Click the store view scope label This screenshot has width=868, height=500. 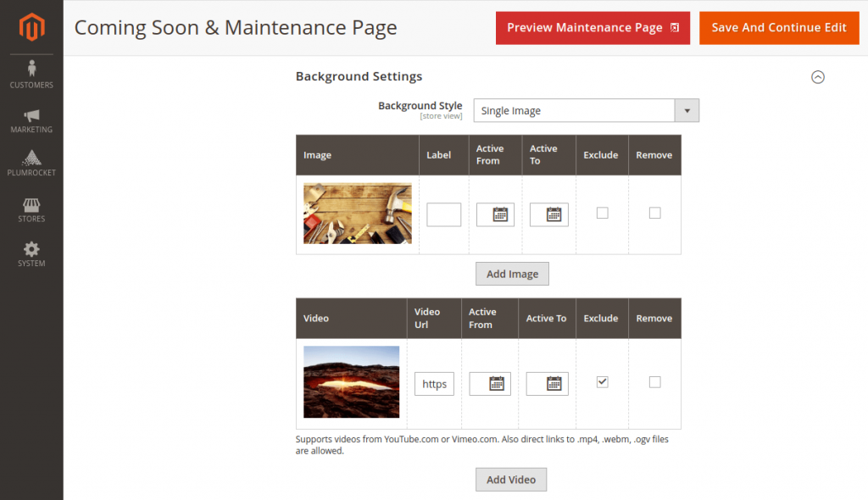[441, 116]
